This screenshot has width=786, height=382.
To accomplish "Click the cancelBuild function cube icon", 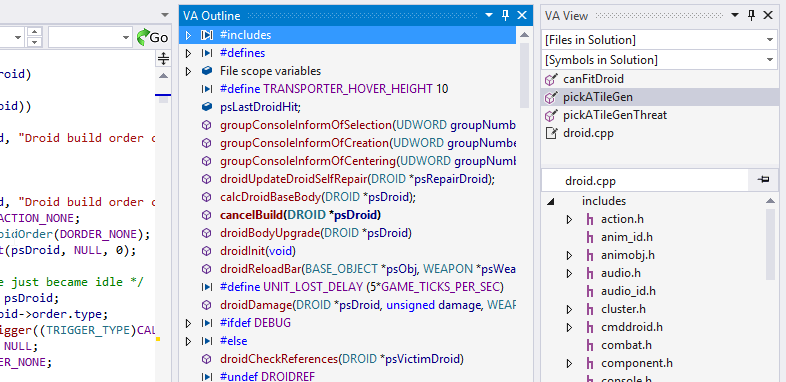I will pos(207,215).
